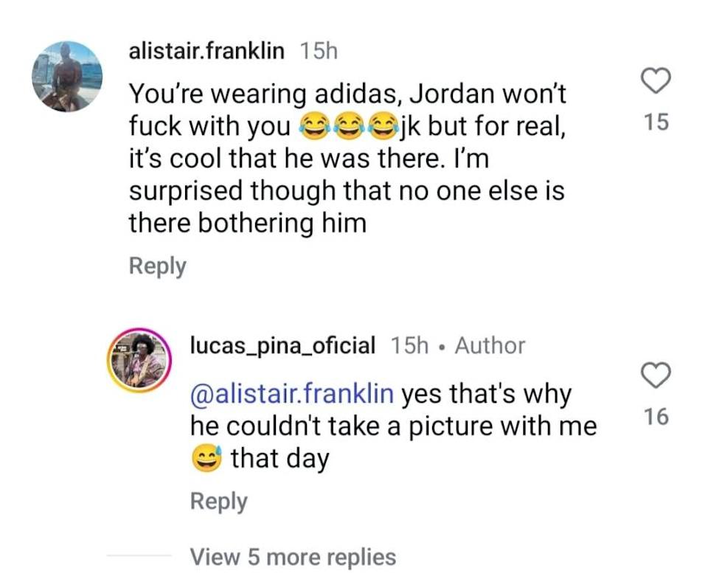
Task: Click the sweat-smile emoji in the reply
Action: pyautogui.click(x=207, y=459)
